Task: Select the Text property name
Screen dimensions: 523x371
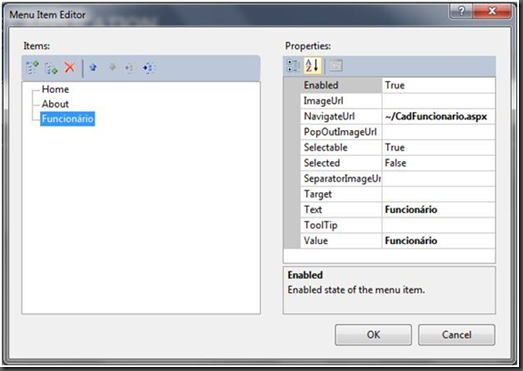Action: (341, 210)
